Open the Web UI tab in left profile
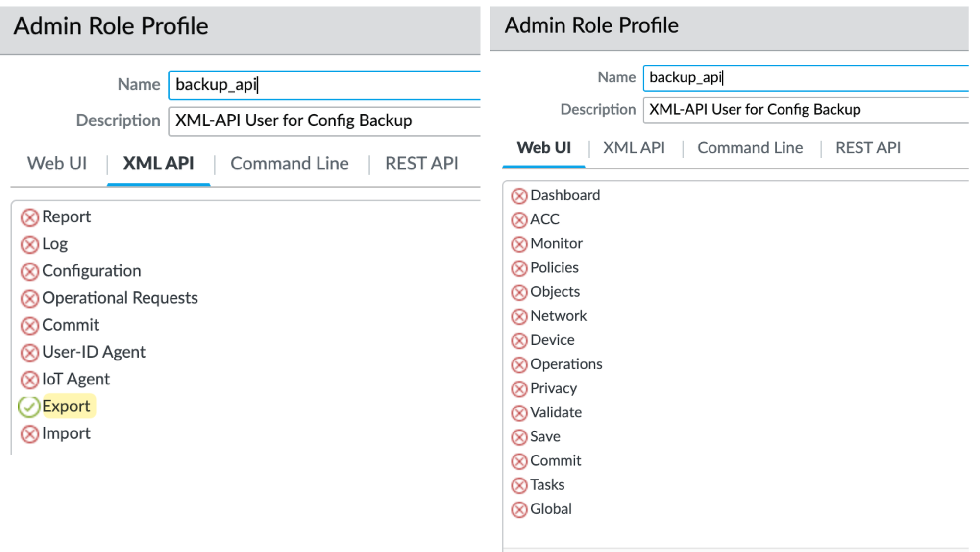 tap(57, 164)
